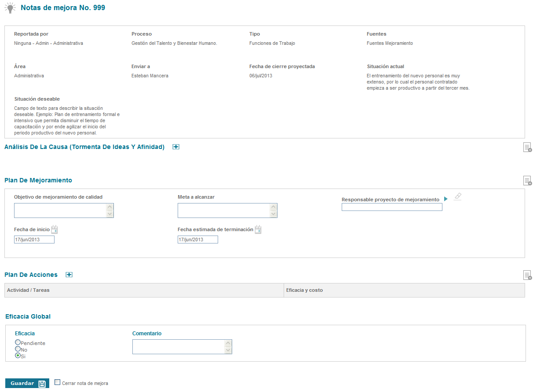Click plus icon next to Análisis De La Causa
The width and height of the screenshot is (533, 392).
point(176,147)
